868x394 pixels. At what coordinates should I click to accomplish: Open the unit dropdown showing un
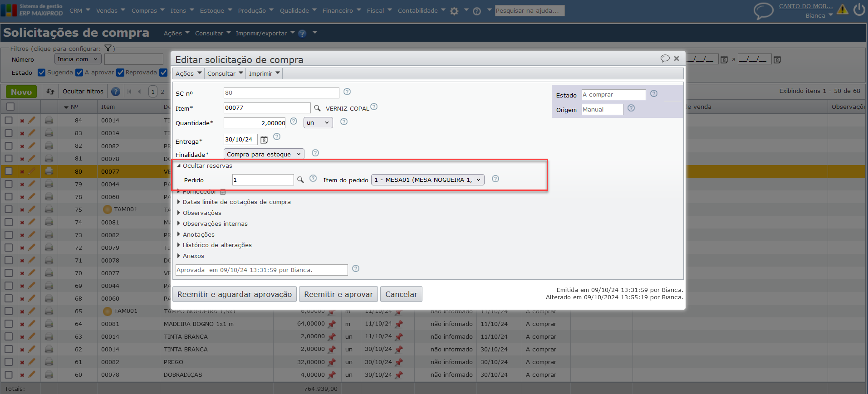[x=318, y=122]
